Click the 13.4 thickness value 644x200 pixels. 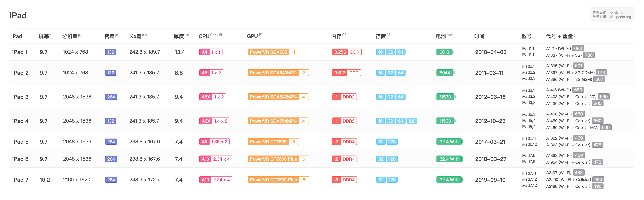[180, 52]
